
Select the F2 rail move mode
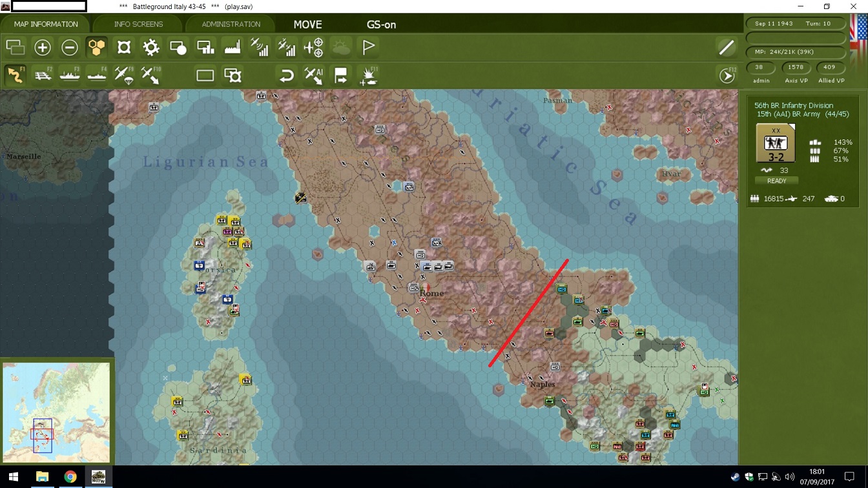tap(43, 75)
